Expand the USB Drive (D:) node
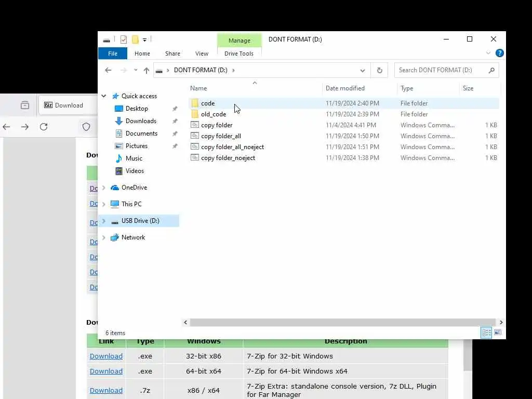532x399 pixels. (x=104, y=221)
